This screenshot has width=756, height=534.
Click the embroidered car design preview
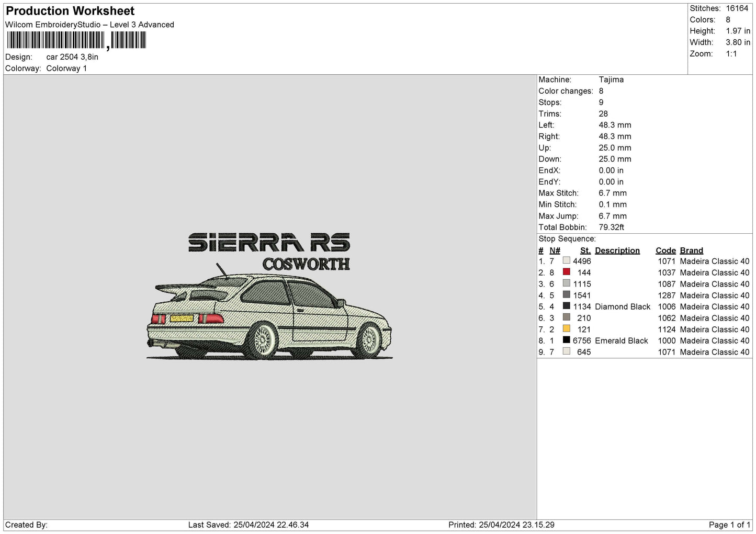coord(269,297)
